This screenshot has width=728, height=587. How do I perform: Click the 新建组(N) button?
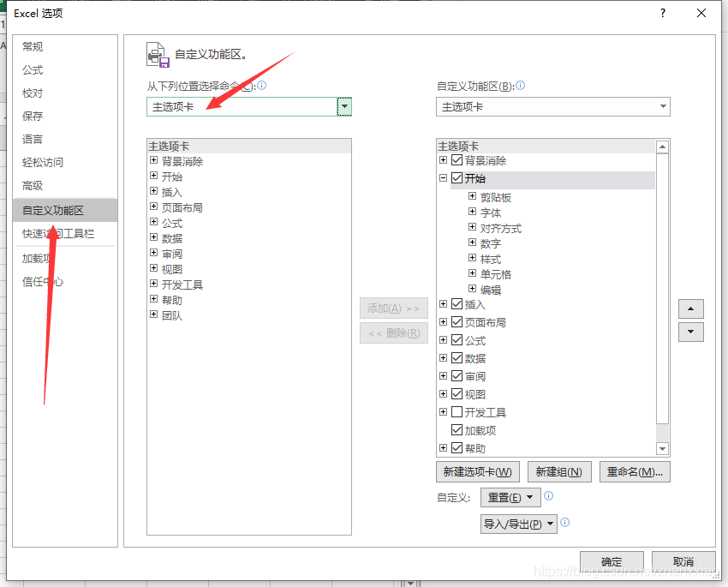tap(559, 472)
